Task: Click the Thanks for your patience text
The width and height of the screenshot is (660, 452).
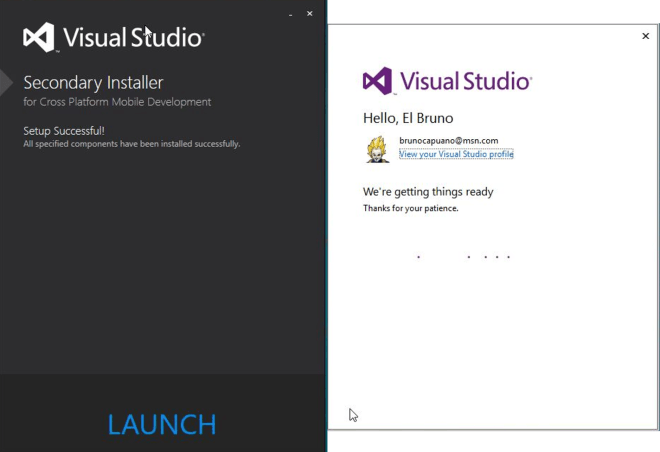Action: (410, 208)
